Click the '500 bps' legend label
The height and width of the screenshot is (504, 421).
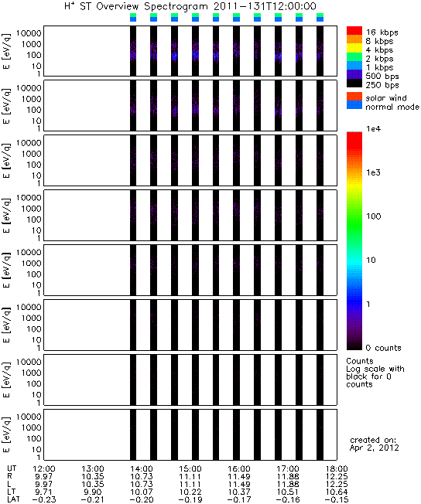[x=382, y=77]
